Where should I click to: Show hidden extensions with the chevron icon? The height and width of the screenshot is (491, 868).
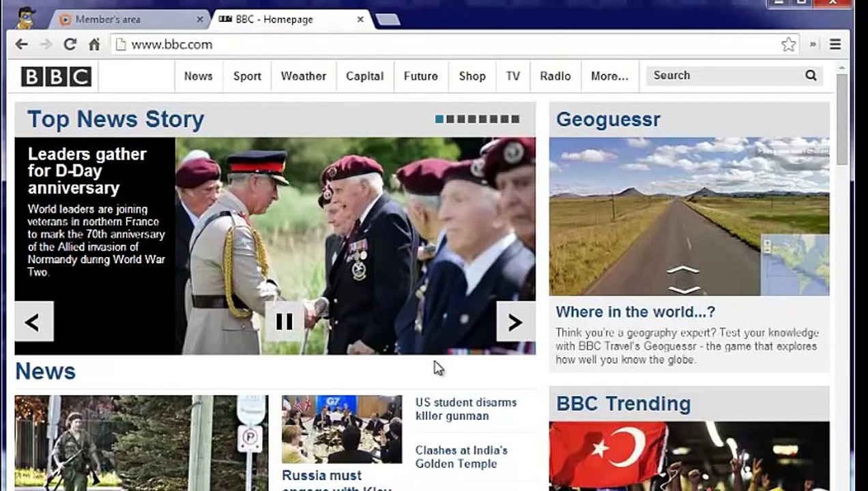(x=813, y=44)
